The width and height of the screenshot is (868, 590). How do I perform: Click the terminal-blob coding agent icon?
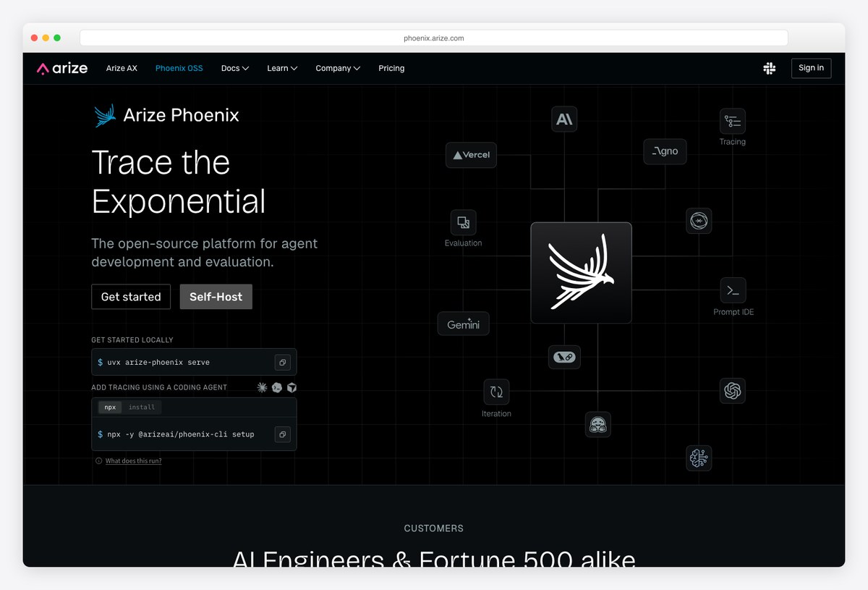(x=277, y=387)
